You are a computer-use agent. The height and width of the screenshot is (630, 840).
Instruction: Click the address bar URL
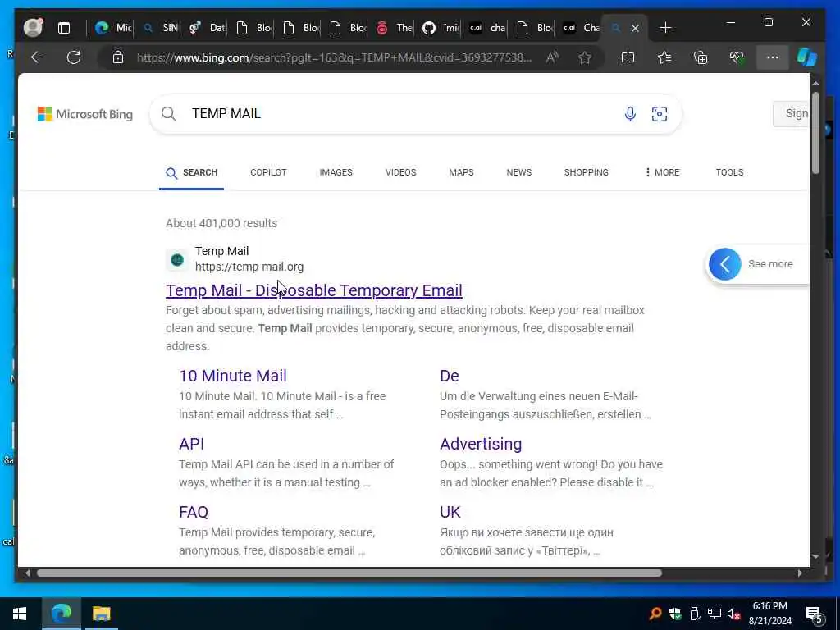pos(335,57)
